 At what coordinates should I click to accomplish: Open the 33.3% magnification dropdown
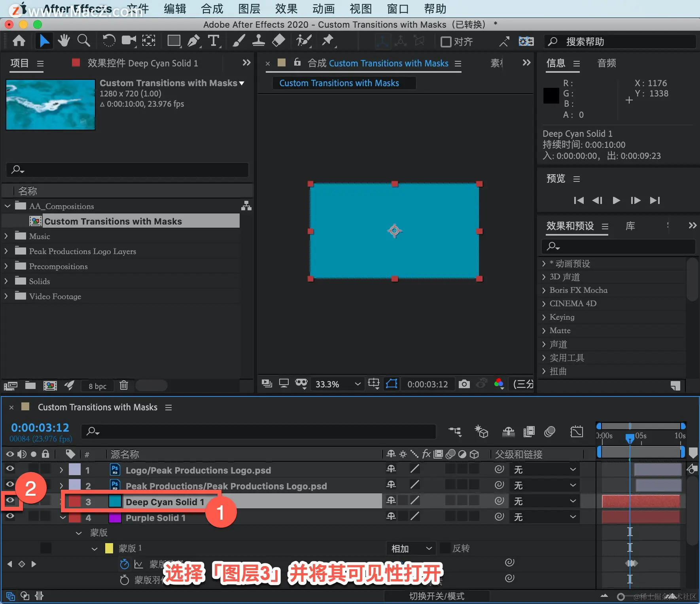338,384
